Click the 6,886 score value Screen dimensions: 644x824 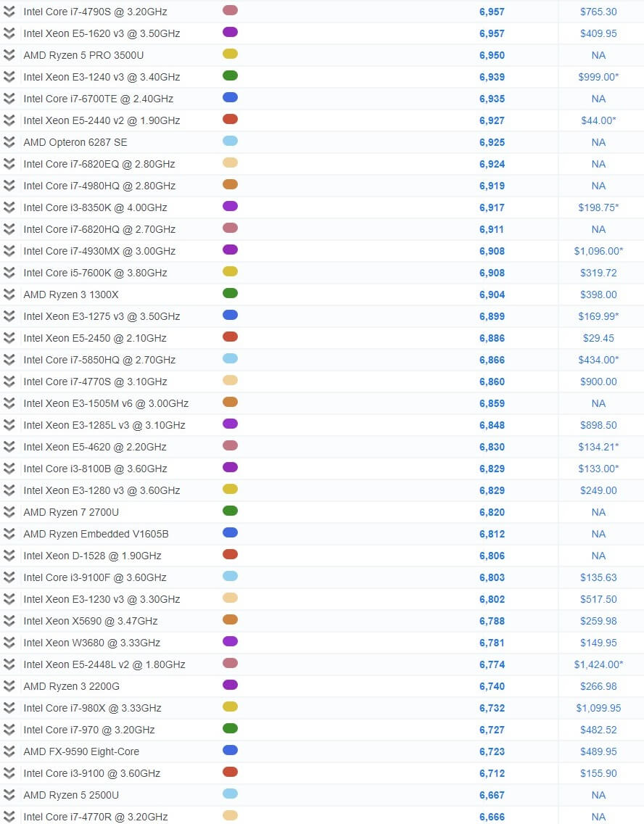pos(492,339)
